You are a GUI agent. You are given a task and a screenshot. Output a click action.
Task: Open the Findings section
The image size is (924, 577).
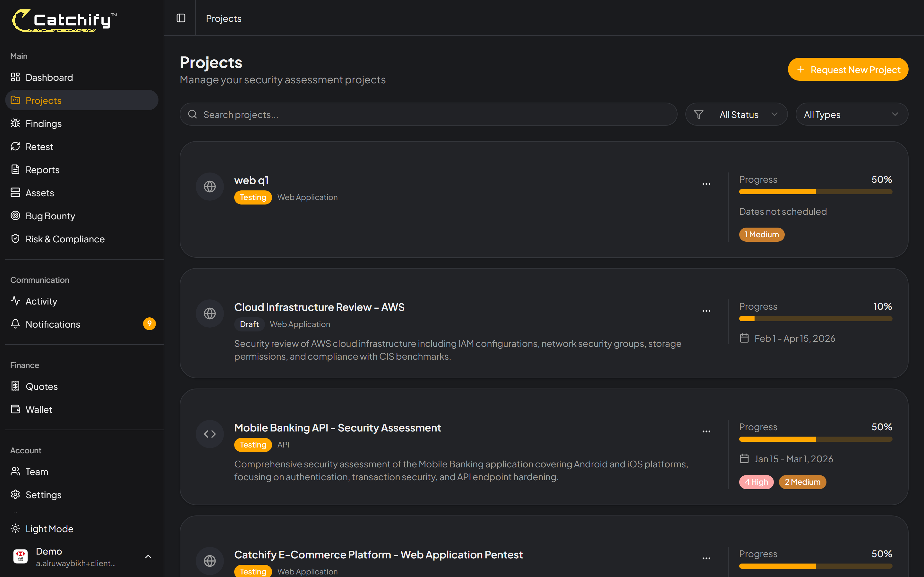tap(43, 123)
